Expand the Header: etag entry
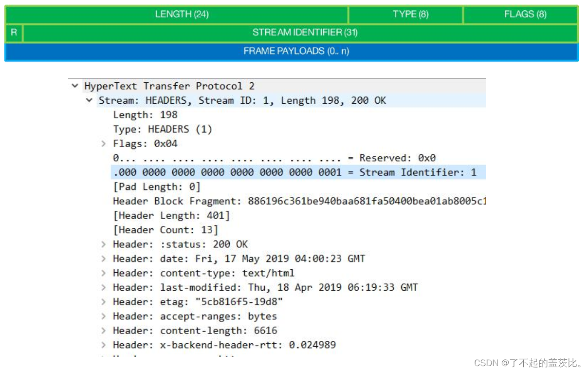This screenshot has height=372, width=588. [103, 301]
